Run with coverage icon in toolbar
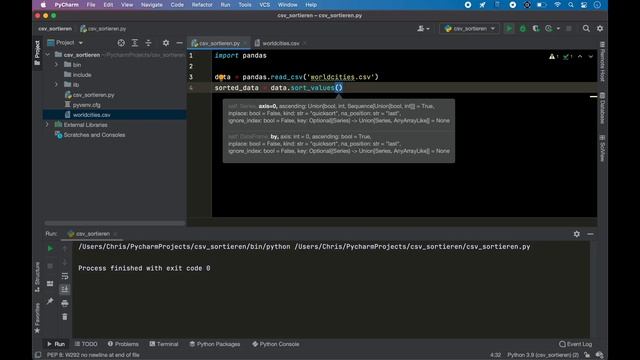This screenshot has width=640, height=360. 536,29
